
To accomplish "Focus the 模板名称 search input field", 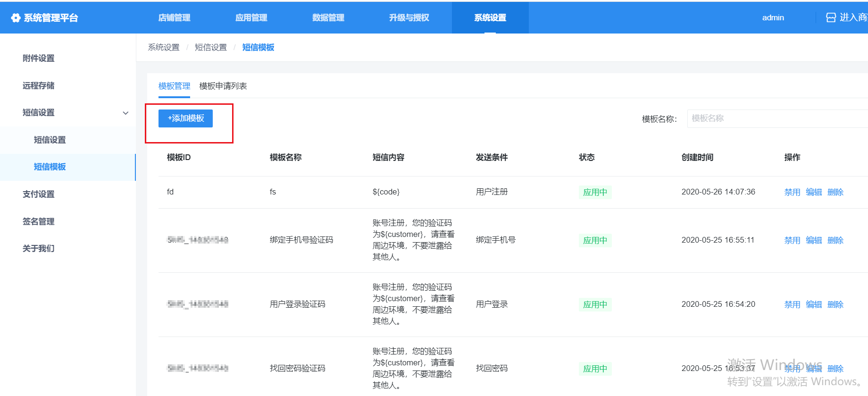I will coord(776,118).
